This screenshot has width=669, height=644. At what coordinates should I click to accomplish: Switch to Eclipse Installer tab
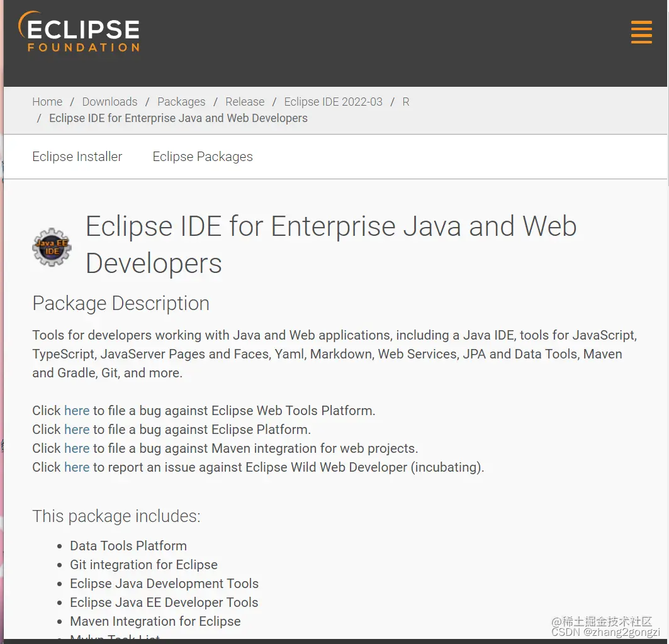coord(77,157)
